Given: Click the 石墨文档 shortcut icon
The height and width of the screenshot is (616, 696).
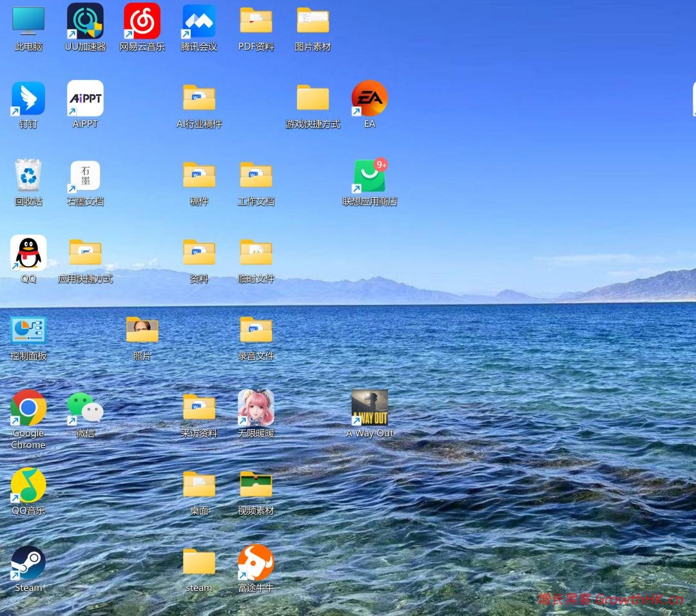Looking at the screenshot, I should (x=85, y=176).
